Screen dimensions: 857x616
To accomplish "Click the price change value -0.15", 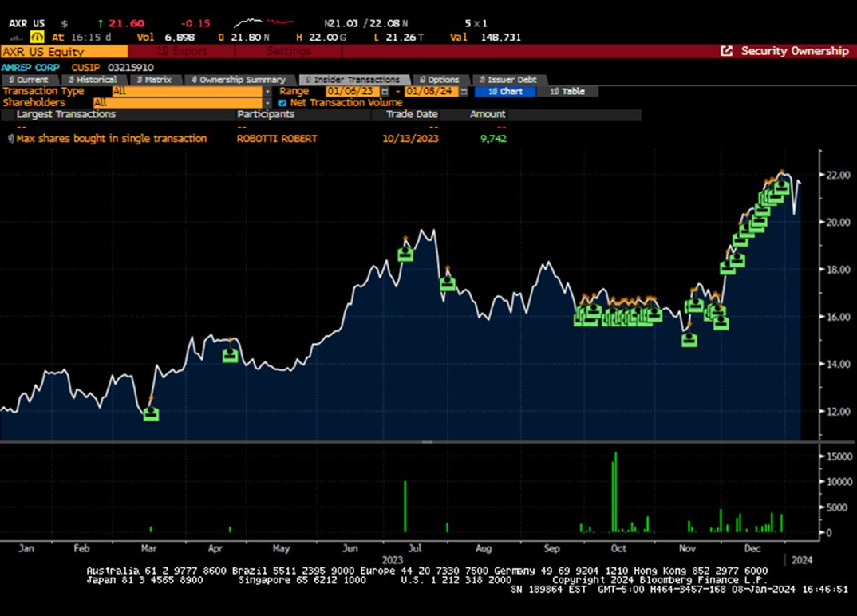I will click(x=195, y=23).
